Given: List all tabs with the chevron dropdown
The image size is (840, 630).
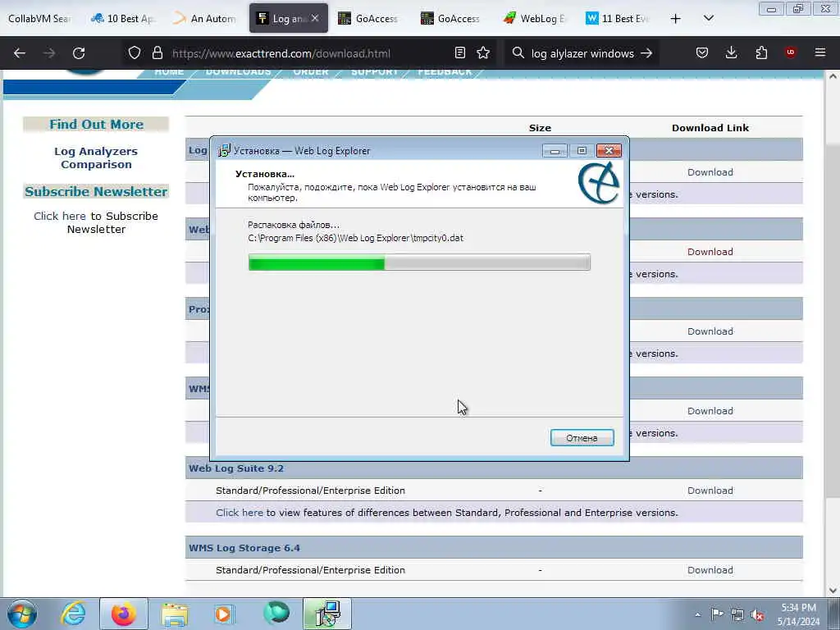Looking at the screenshot, I should point(708,18).
